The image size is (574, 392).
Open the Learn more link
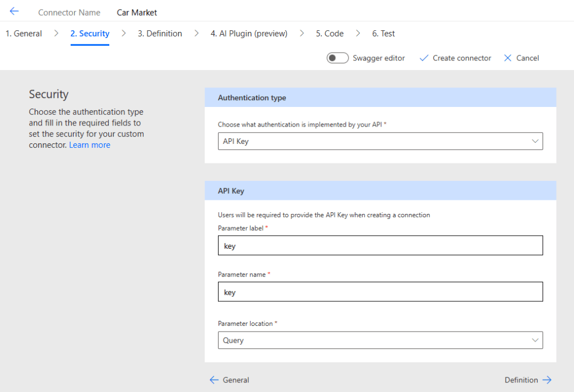click(90, 145)
